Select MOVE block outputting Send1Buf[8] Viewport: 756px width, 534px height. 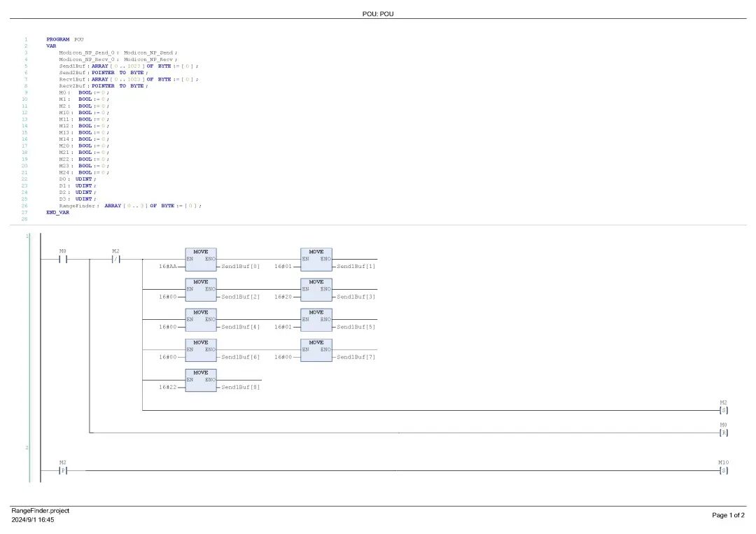coord(201,381)
